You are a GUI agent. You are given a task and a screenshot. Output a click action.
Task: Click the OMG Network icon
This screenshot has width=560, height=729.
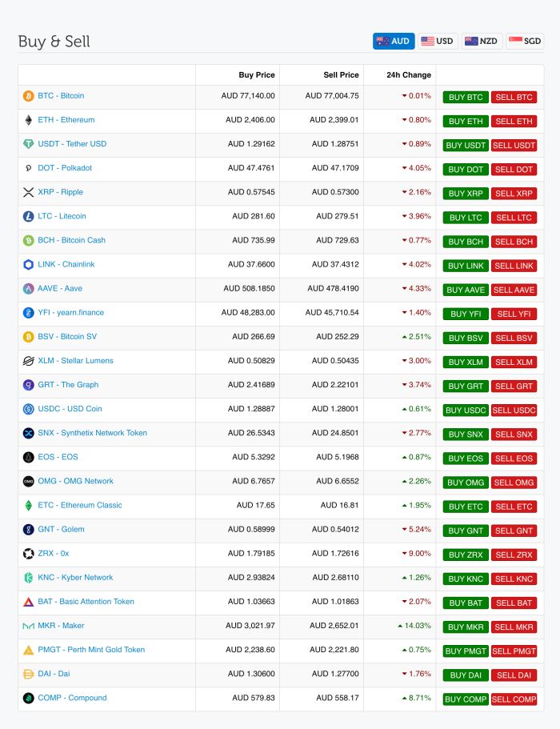click(x=28, y=481)
